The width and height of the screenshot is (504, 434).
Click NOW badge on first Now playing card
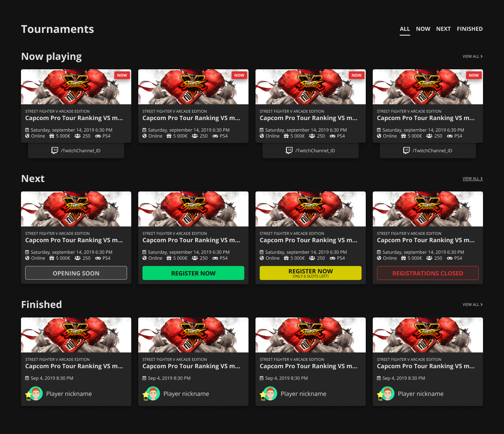(122, 75)
